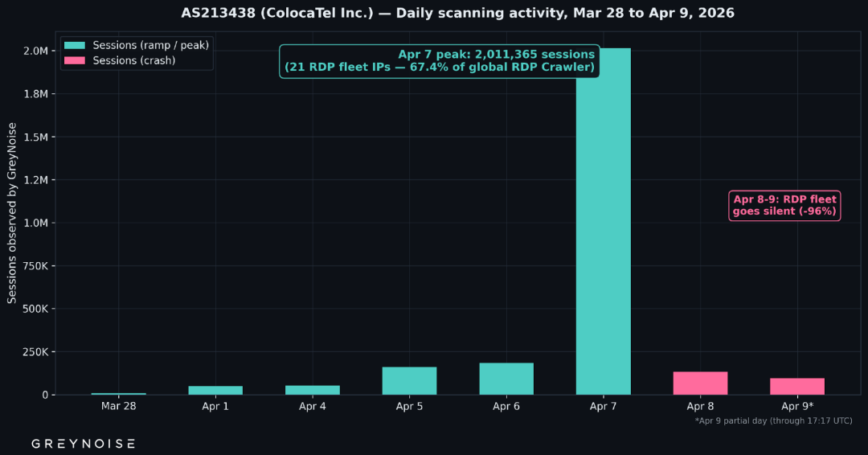Click the teal Apr 1 bar
868x455 pixels.
point(215,390)
